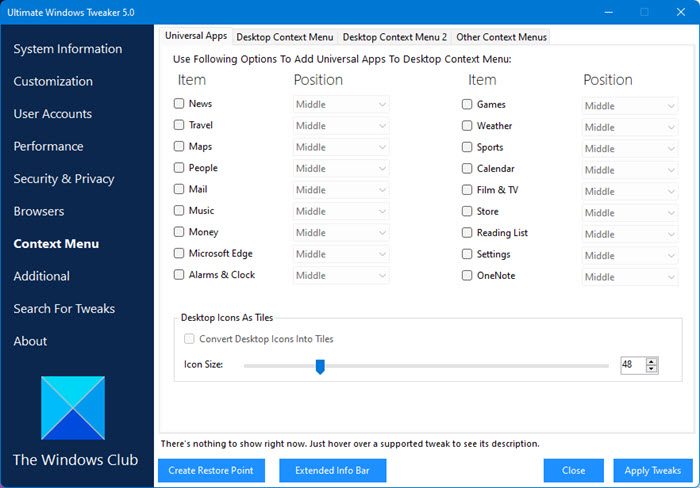700x488 pixels.
Task: Open the Browsers section
Action: coord(39,211)
